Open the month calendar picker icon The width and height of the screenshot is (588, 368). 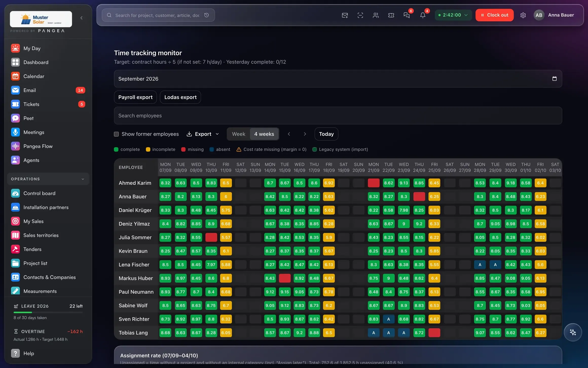click(x=554, y=79)
